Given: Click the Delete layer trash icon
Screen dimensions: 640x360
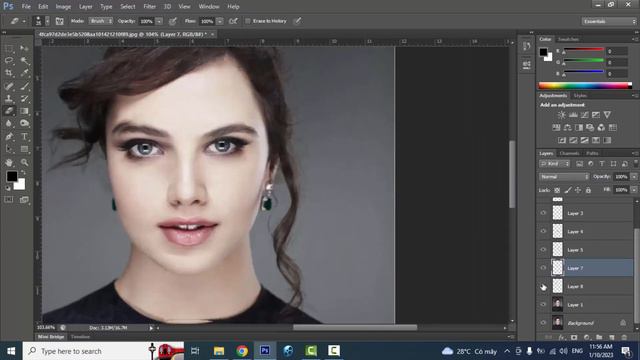Looking at the screenshot, I should 624,338.
